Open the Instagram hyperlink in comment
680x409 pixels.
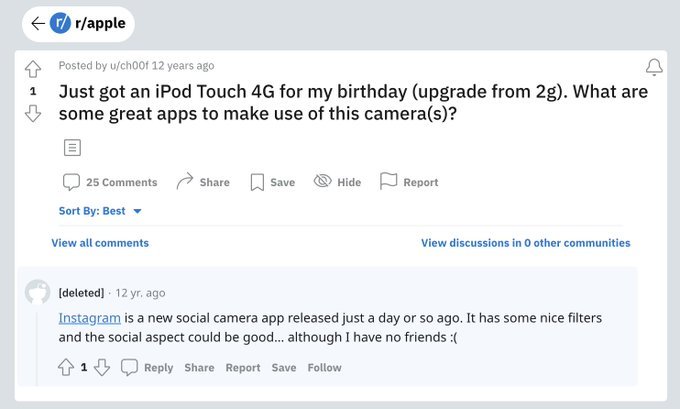(x=89, y=318)
